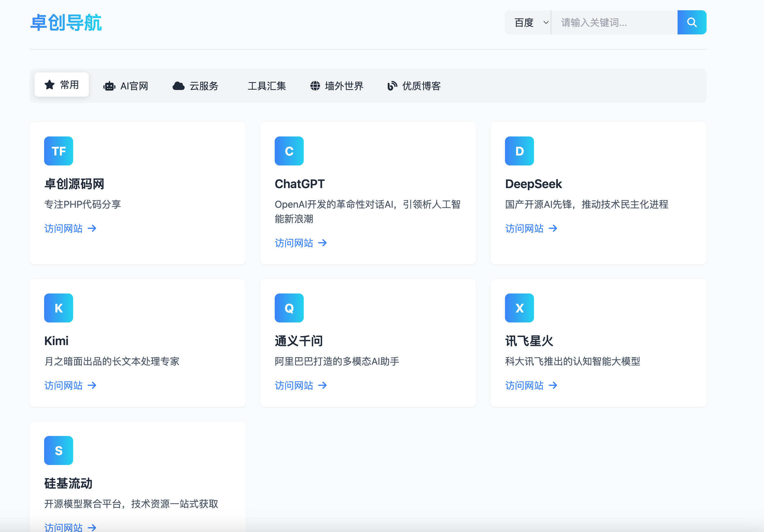
Task: Click the cloud icon beside 云服务
Action: pos(179,86)
